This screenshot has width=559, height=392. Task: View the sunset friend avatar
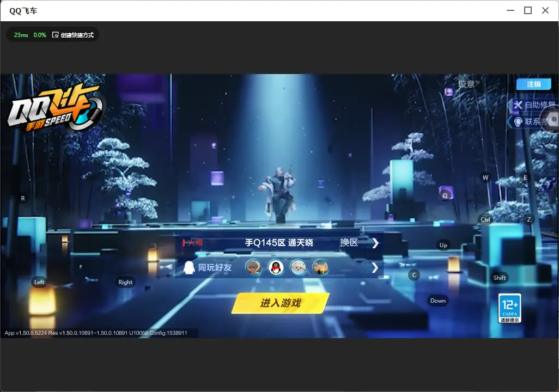point(320,268)
